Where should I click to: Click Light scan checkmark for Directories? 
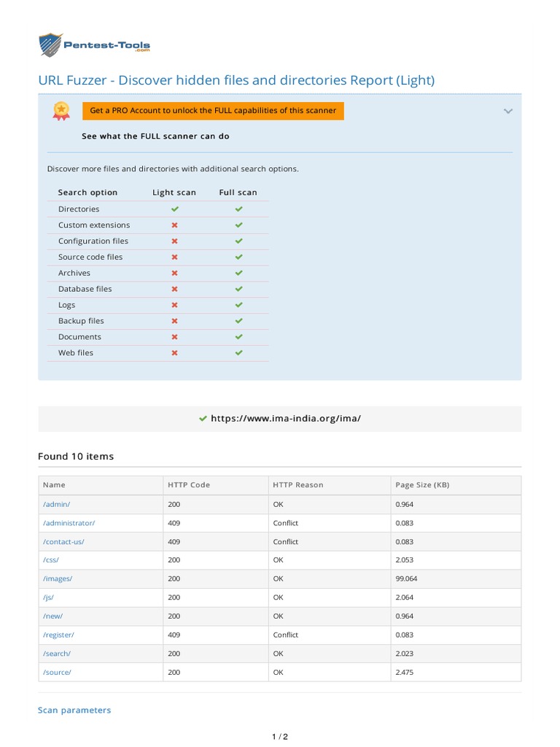(x=175, y=209)
